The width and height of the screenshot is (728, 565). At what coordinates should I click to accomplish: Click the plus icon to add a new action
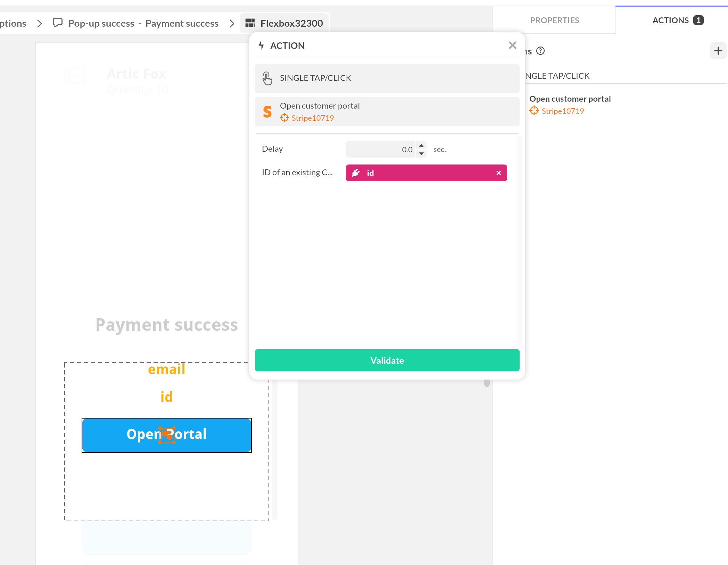(718, 51)
